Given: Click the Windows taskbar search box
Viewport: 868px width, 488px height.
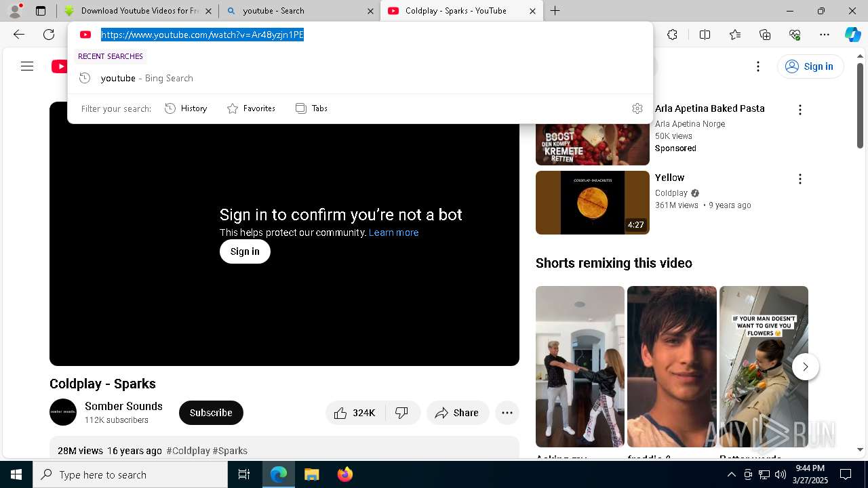Looking at the screenshot, I should click(x=130, y=474).
